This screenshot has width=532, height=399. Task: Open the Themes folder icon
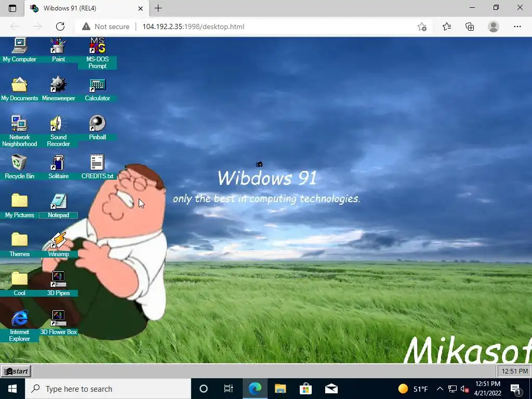pos(19,245)
